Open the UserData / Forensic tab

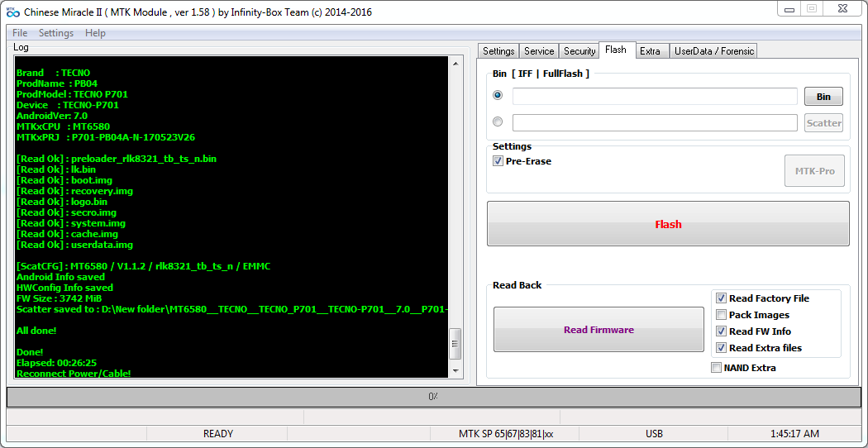point(713,51)
